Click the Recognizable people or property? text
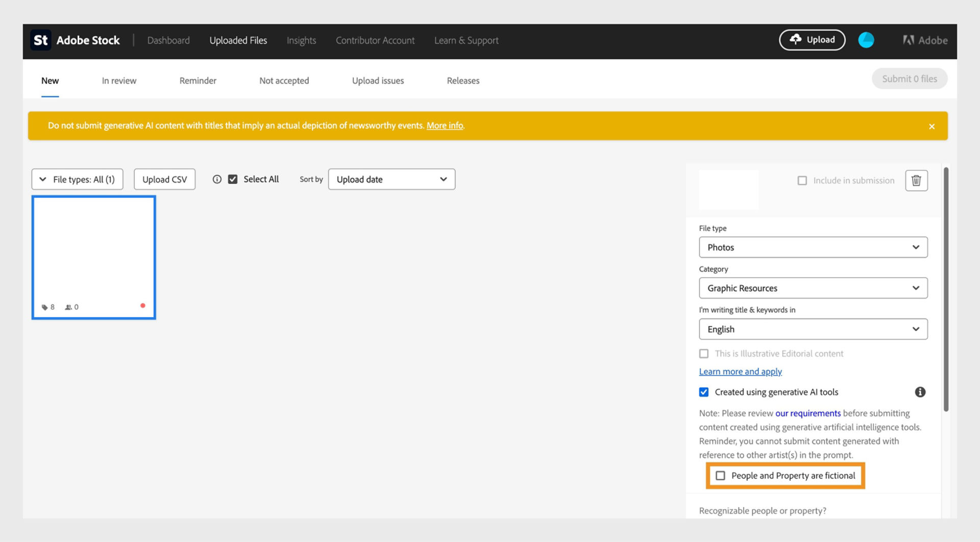The height and width of the screenshot is (542, 980). 763,511
